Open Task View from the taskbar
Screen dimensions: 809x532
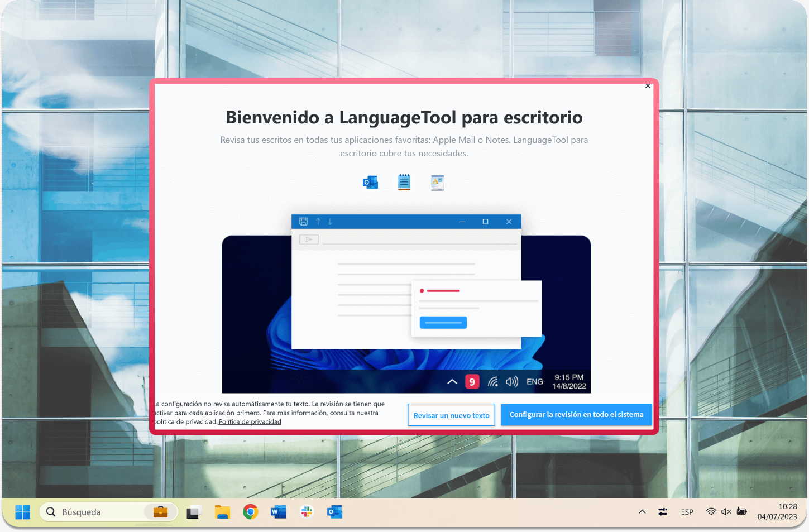pyautogui.click(x=194, y=512)
